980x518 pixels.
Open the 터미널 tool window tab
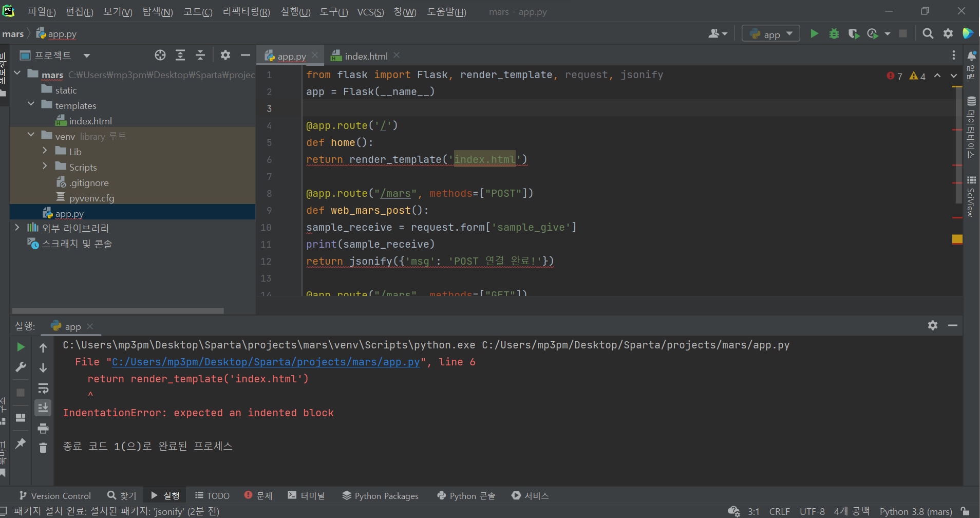coord(307,495)
